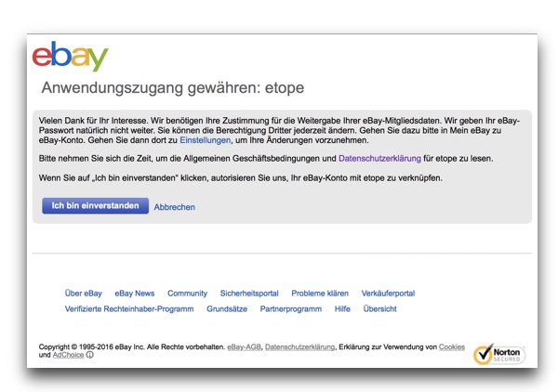Click the AdChoice info icon
Screen dimensions: 558x392
90,355
